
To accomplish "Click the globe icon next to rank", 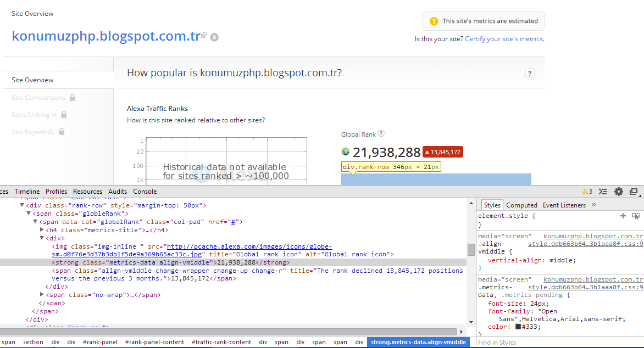I will pos(346,152).
